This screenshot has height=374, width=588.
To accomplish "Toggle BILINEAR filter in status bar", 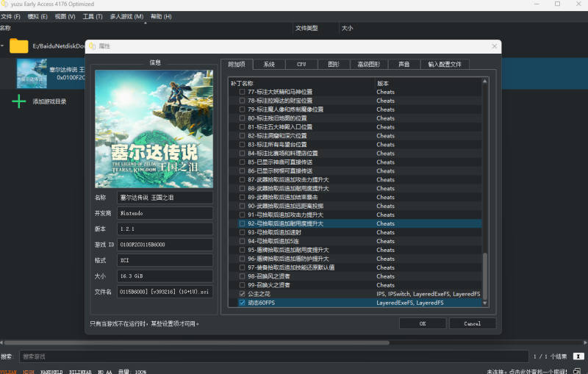I will 80,372.
